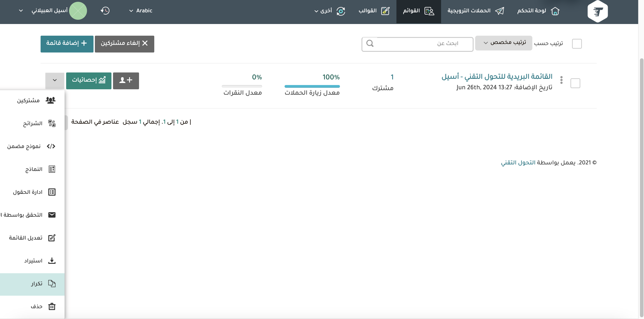Collapse the list actions chevron dropdown
This screenshot has width=644, height=319.
55,81
